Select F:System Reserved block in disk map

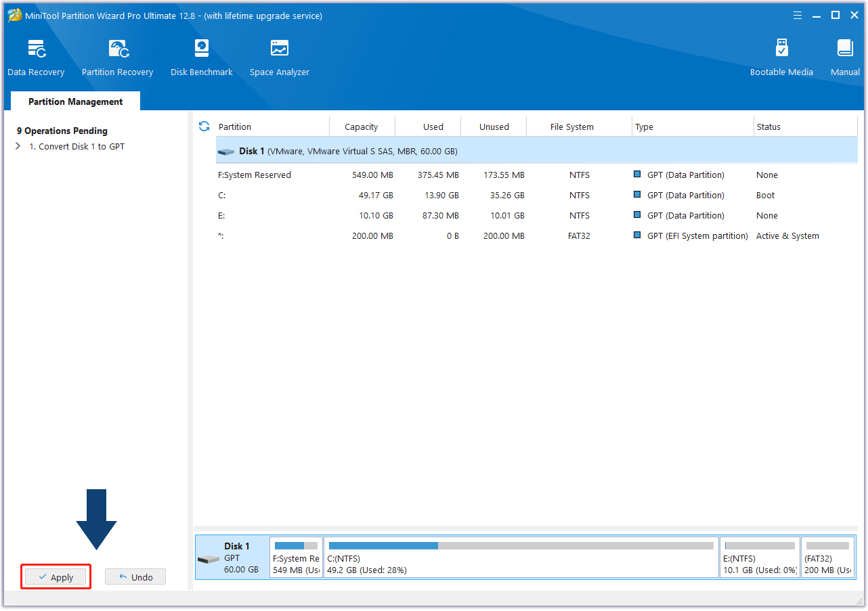tap(296, 558)
